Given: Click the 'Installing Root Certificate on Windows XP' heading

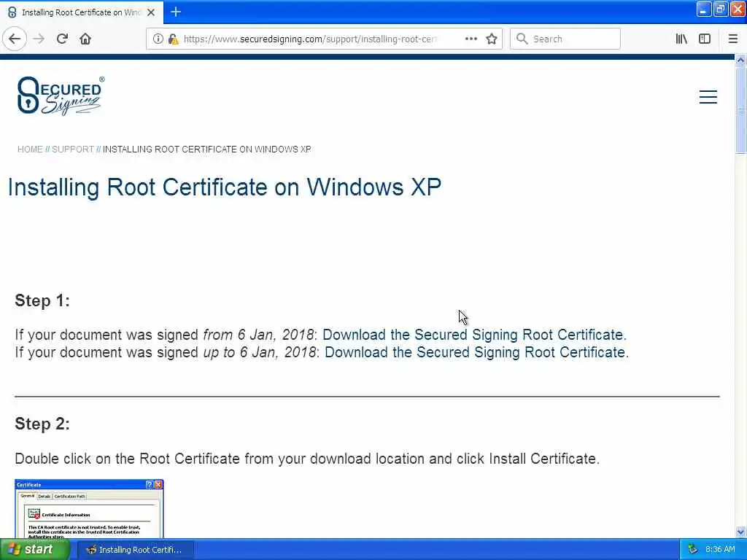Looking at the screenshot, I should pos(225,187).
